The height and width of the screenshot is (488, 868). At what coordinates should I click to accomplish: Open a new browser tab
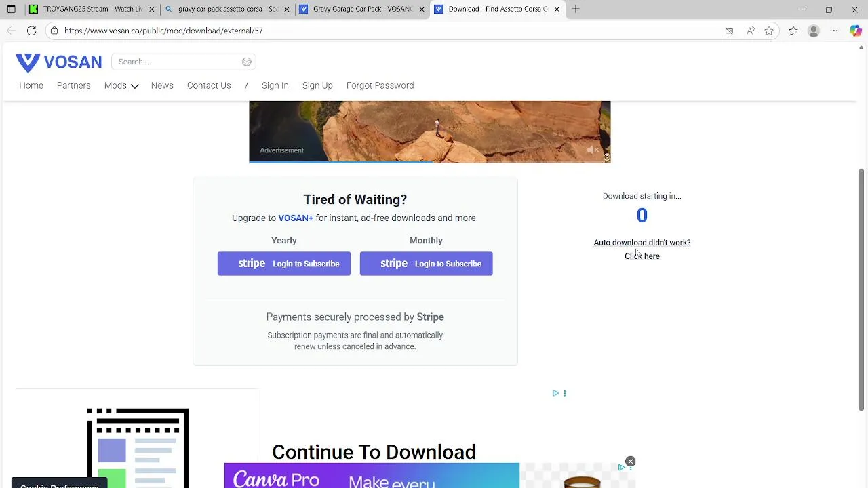[575, 9]
